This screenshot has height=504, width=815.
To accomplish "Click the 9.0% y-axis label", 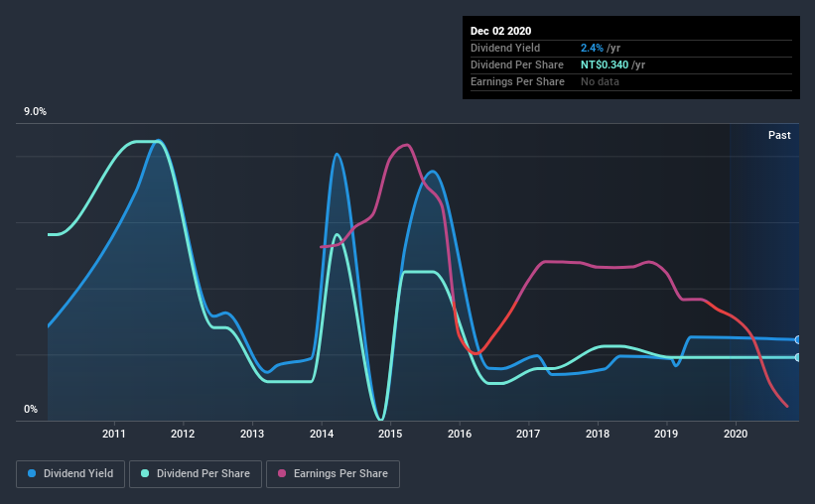I will click(35, 112).
